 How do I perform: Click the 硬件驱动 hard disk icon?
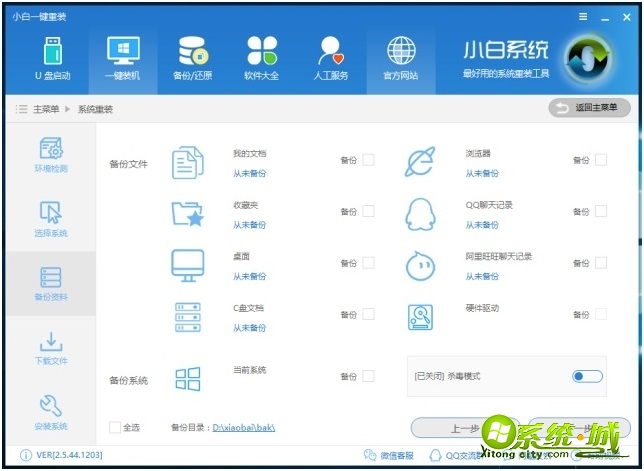pos(420,317)
